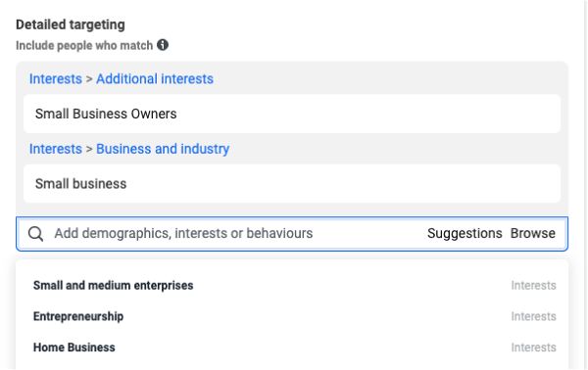Choose the Home Business suggestion

click(292, 347)
